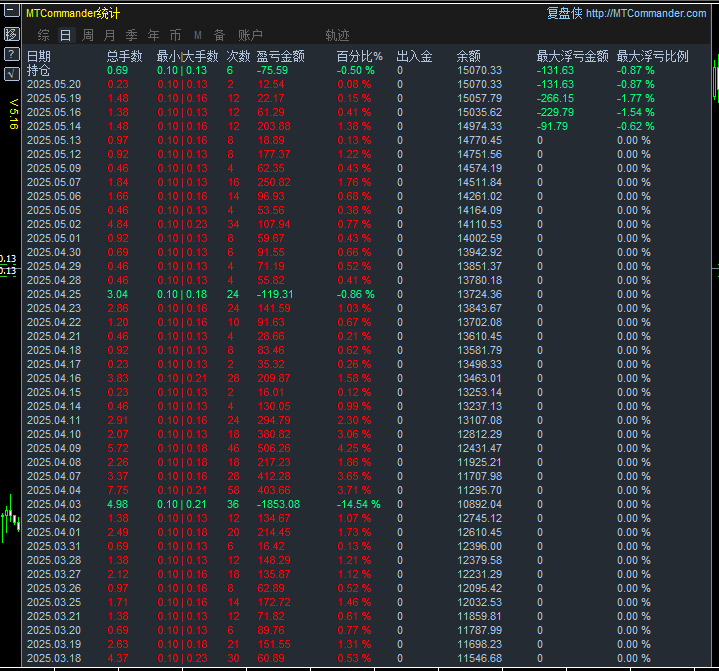719x671 pixels.
Task: Click the M tab icon
Action: pyautogui.click(x=198, y=35)
